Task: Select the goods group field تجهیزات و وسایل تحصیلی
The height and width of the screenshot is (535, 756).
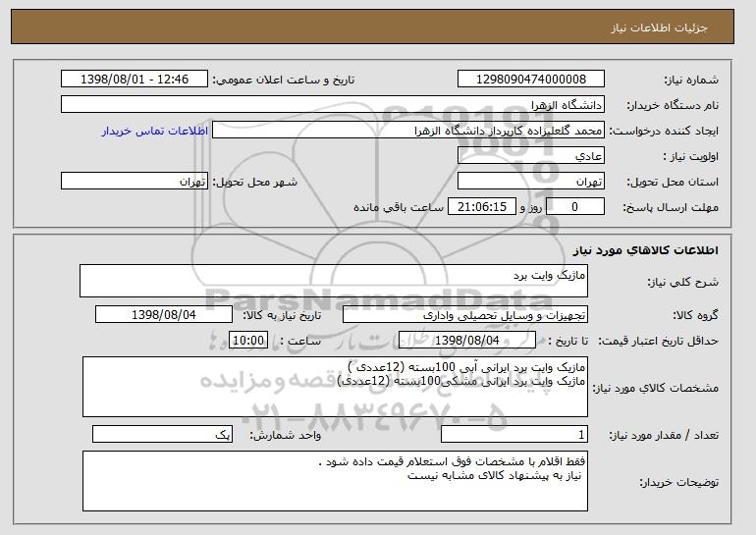Action: (465, 315)
